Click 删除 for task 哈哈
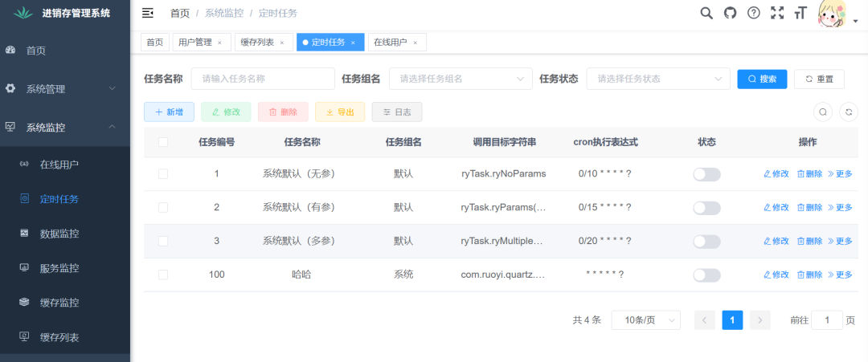Image resolution: width=868 pixels, height=362 pixels. pyautogui.click(x=809, y=275)
